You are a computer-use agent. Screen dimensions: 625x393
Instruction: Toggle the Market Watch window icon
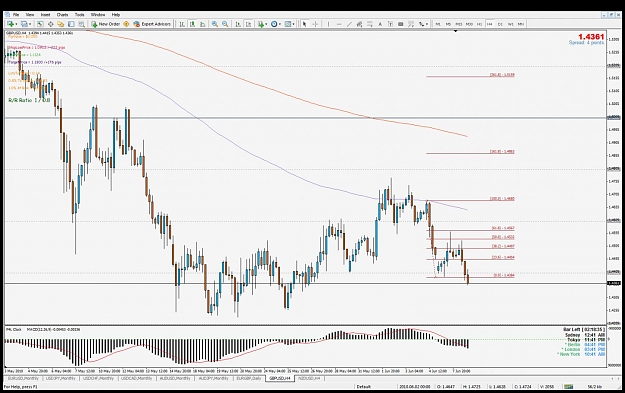[x=40, y=24]
